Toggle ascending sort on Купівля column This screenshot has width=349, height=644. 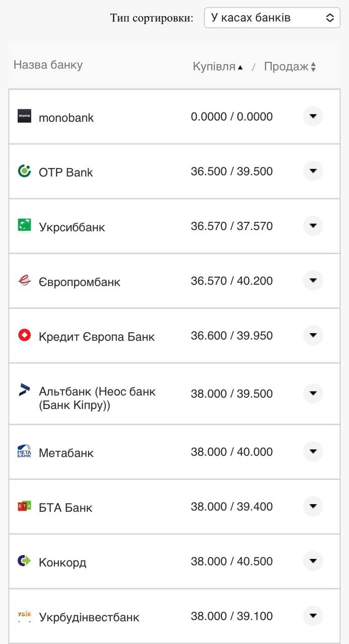pos(217,66)
